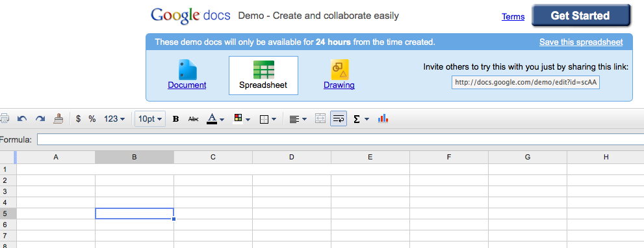Select the share link URL field
The width and height of the screenshot is (644, 248).
tap(526, 82)
